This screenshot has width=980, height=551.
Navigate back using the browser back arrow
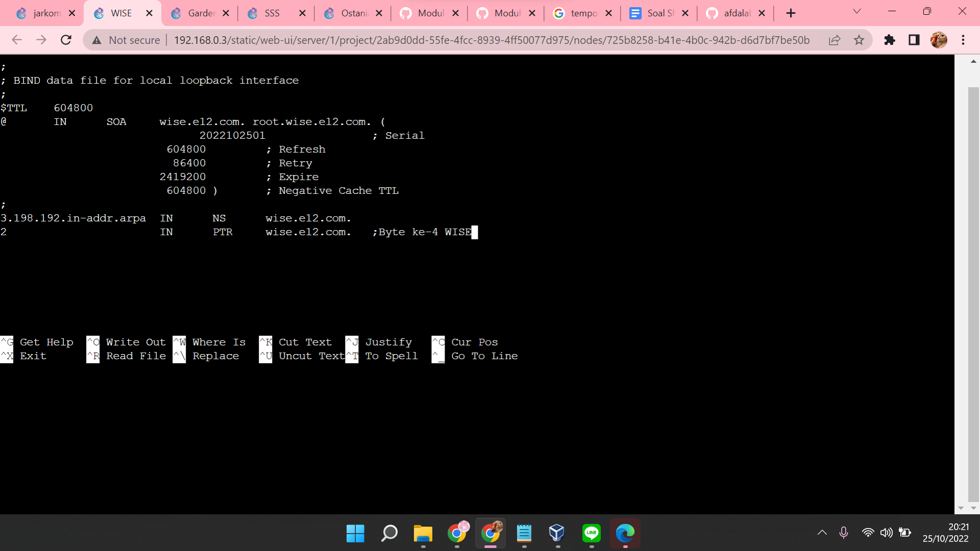point(17,40)
